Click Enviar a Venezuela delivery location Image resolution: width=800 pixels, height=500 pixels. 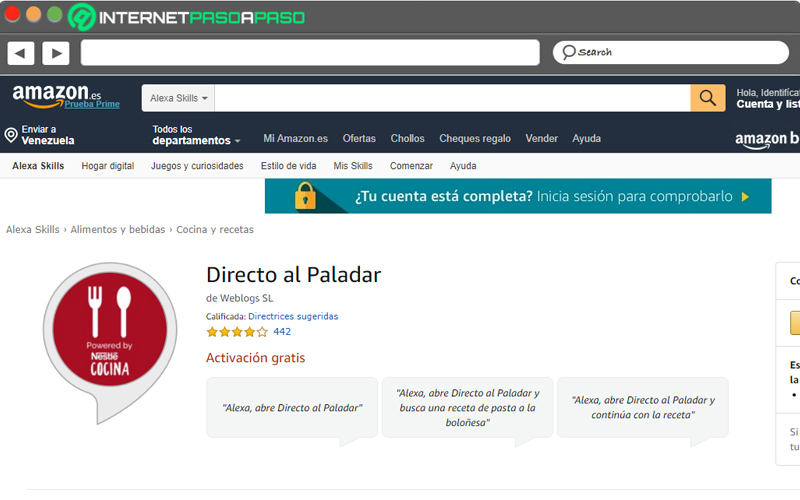[40, 135]
